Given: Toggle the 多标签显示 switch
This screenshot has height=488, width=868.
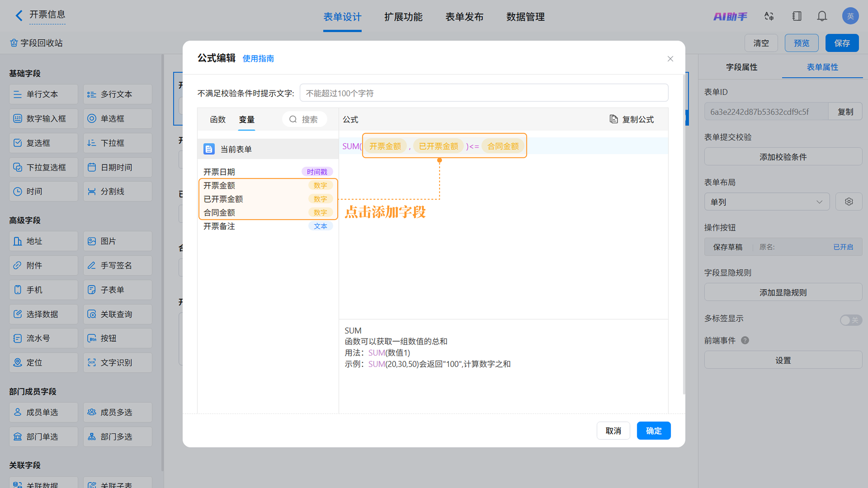Looking at the screenshot, I should [851, 320].
